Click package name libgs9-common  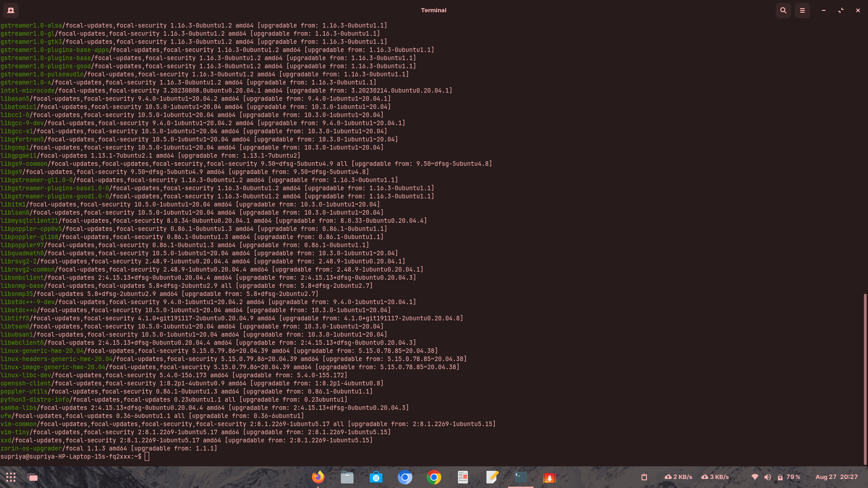point(24,164)
